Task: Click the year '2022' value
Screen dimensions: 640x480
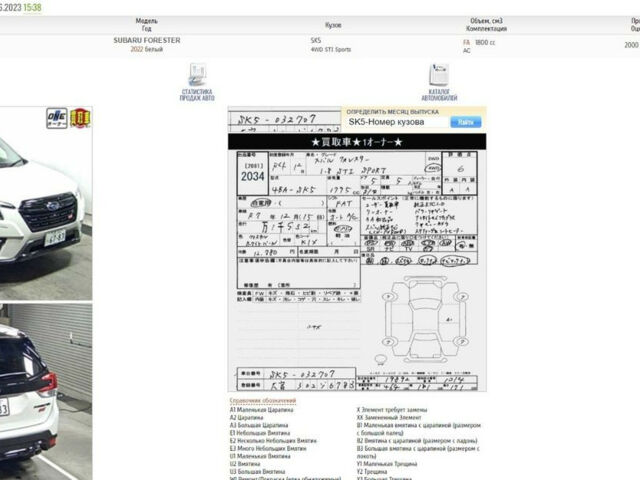Action: 137,49
